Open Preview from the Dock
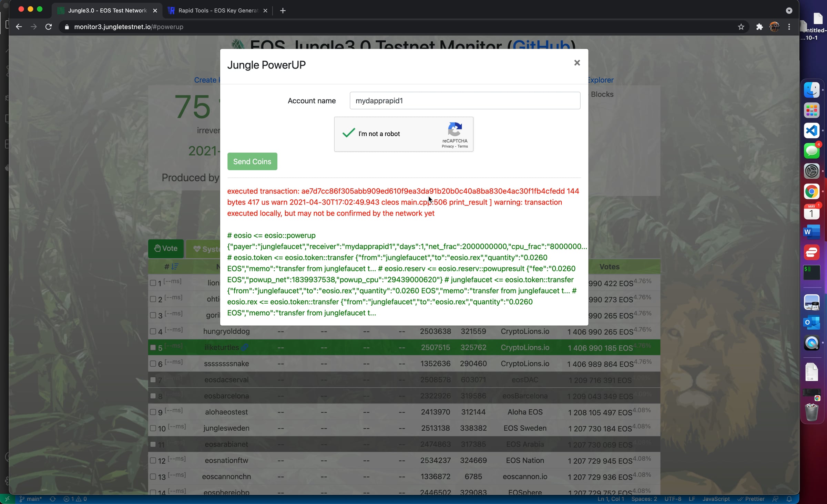The image size is (827, 504). [x=811, y=303]
